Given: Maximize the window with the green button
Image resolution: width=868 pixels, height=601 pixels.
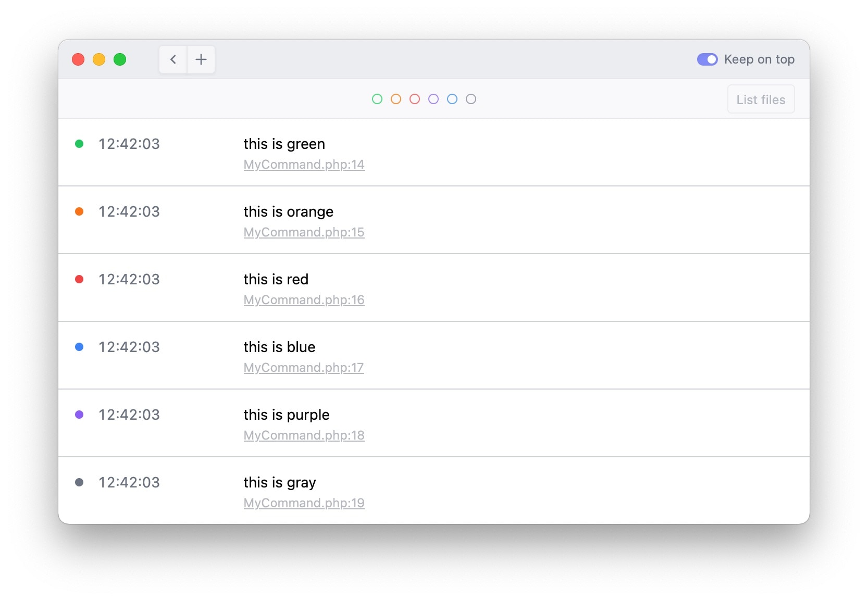Looking at the screenshot, I should pyautogui.click(x=120, y=59).
